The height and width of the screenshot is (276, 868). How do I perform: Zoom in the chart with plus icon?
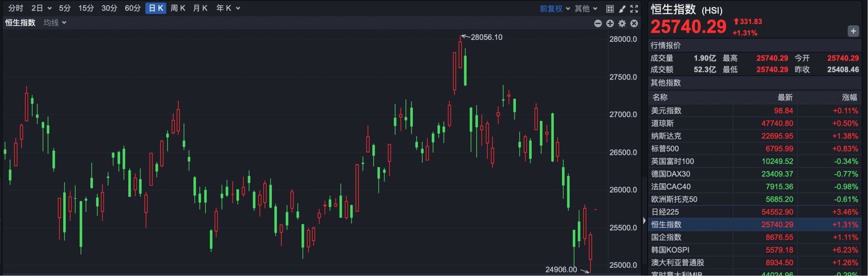tap(610, 24)
